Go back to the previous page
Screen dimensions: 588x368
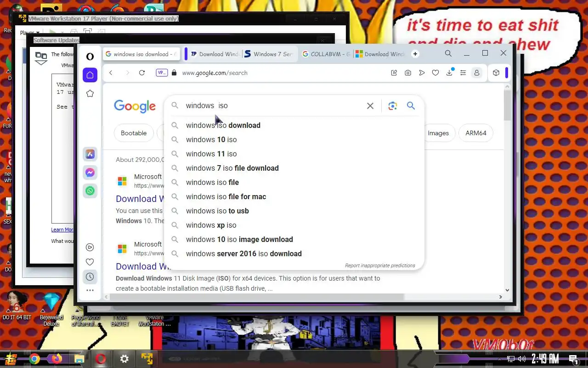pyautogui.click(x=111, y=73)
